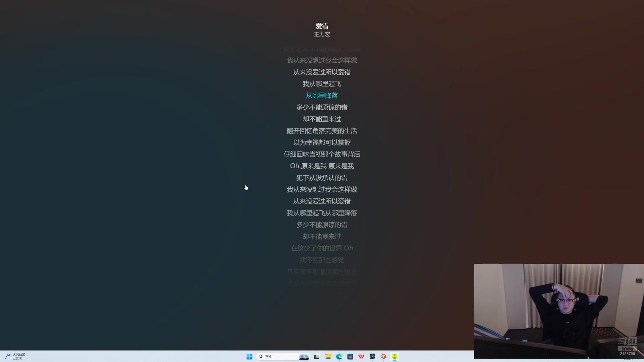
Task: Click the artist name 王力宏
Action: pyautogui.click(x=322, y=34)
